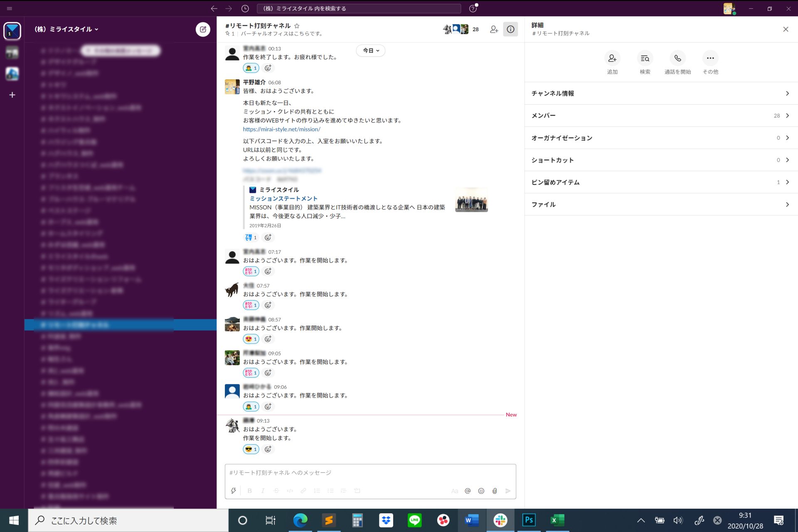Click the message input field
The height and width of the screenshot is (532, 798).
pos(370,473)
